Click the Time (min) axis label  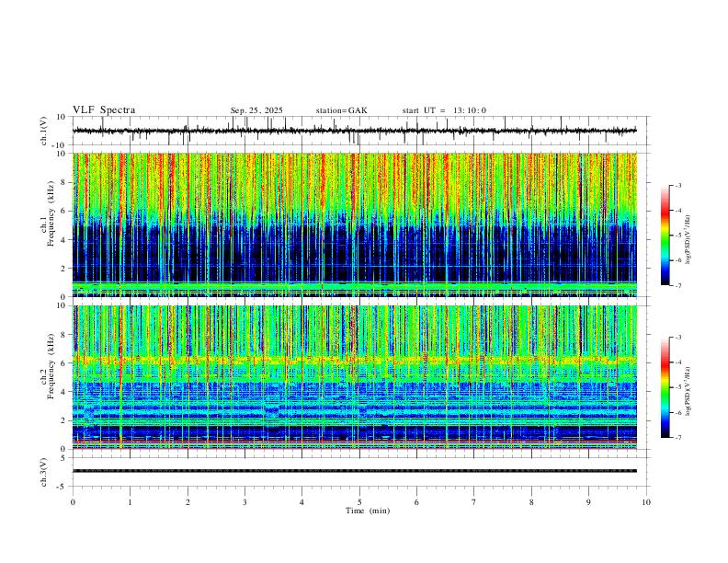[x=368, y=511]
